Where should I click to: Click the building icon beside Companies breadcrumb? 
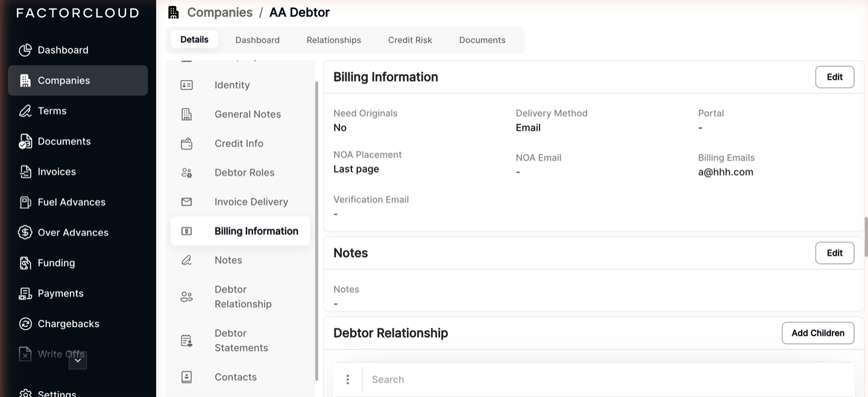click(x=174, y=13)
